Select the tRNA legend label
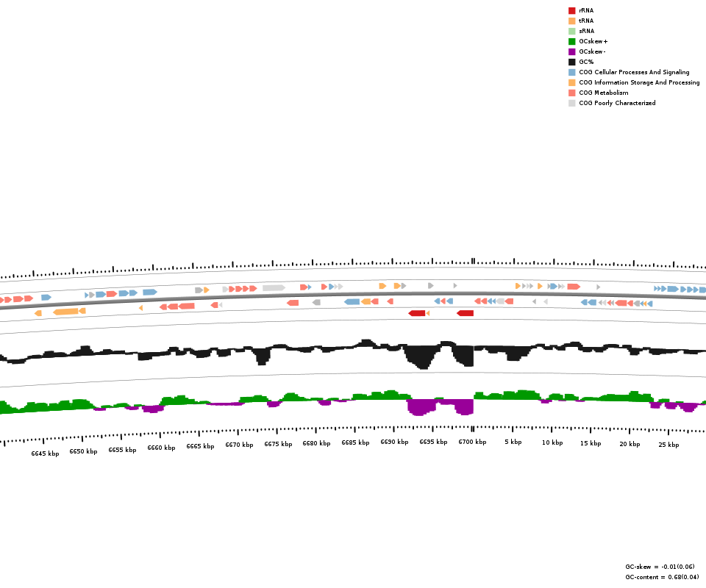The image size is (706, 588). [x=586, y=21]
